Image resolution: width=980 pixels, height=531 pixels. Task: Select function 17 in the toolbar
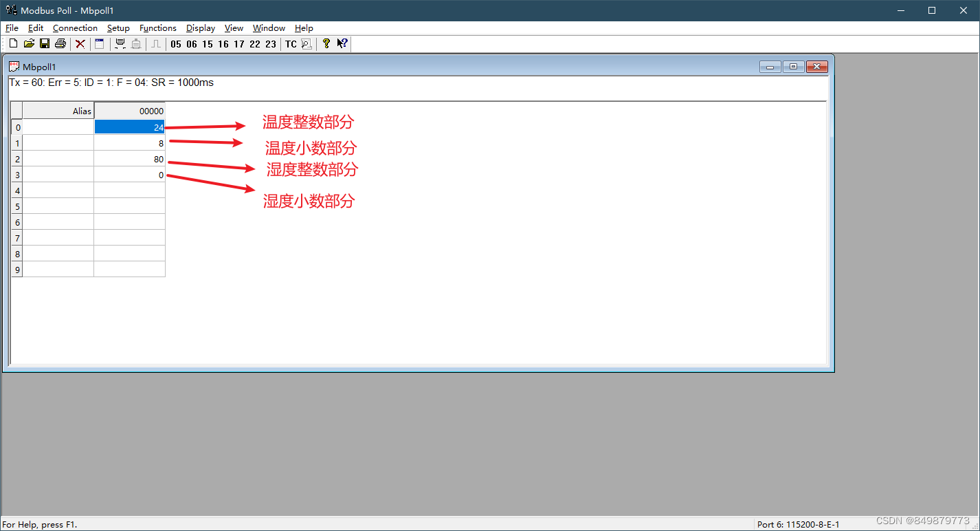tap(239, 44)
